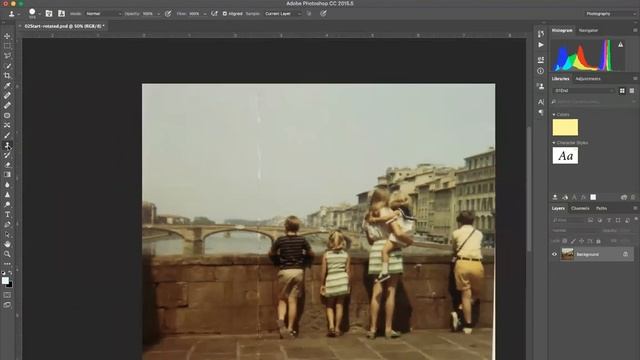Open the collapsed Info panel icon
Screen dimensions: 640x360
click(541, 71)
